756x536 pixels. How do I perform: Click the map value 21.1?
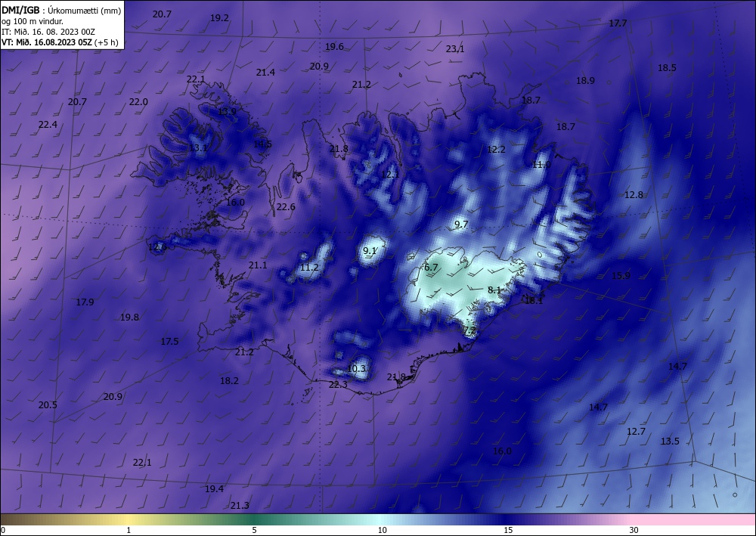click(258, 265)
